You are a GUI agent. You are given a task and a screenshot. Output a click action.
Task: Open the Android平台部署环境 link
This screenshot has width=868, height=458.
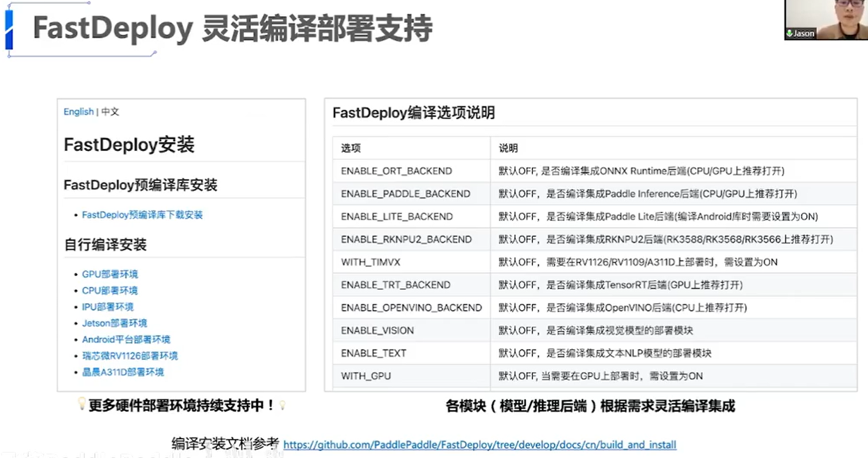click(126, 339)
